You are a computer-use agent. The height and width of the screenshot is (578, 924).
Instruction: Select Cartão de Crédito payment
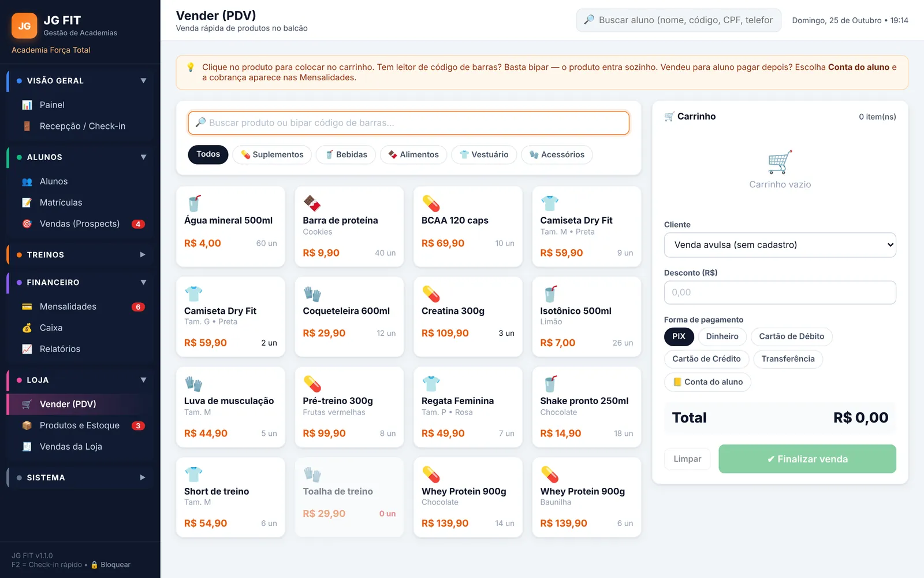click(x=706, y=359)
